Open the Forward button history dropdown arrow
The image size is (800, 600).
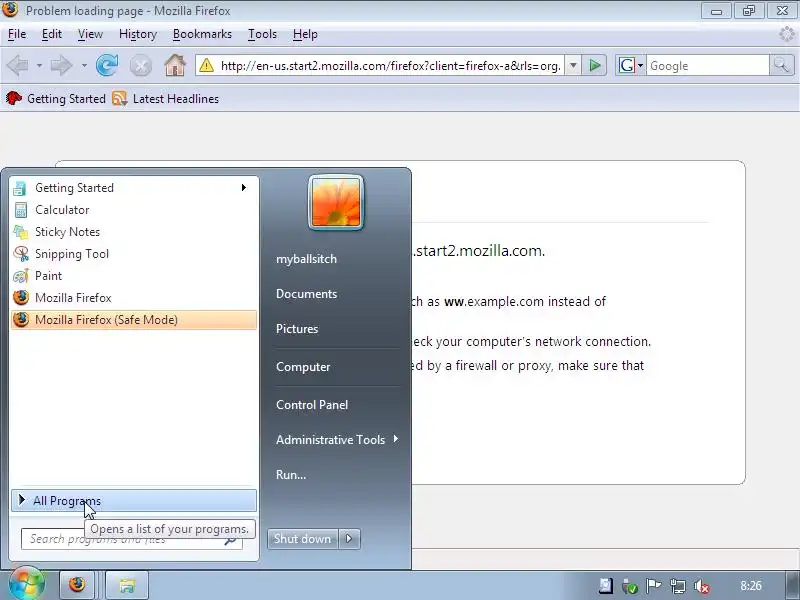click(x=84, y=66)
